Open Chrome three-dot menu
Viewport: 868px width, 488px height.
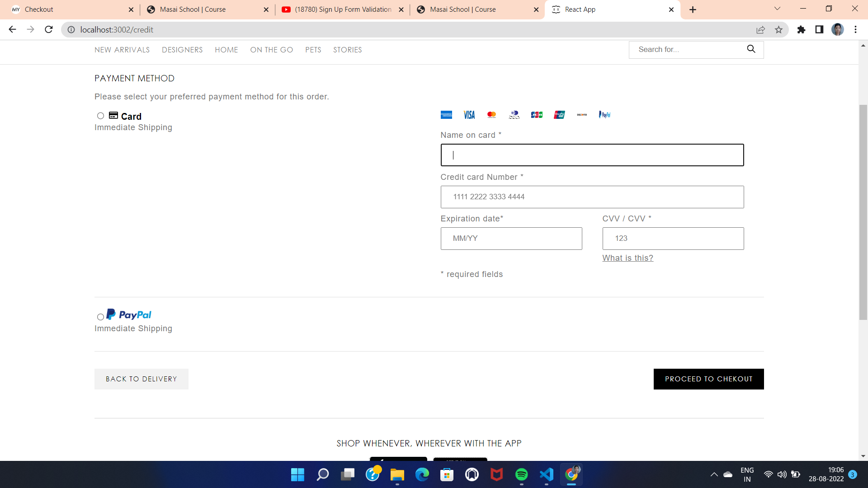pos(855,30)
